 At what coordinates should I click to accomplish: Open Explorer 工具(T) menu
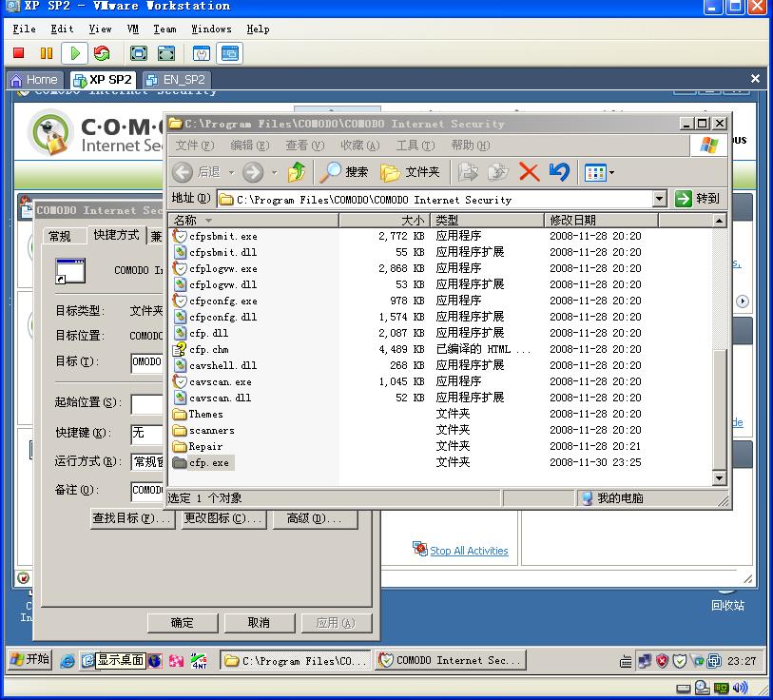[415, 145]
